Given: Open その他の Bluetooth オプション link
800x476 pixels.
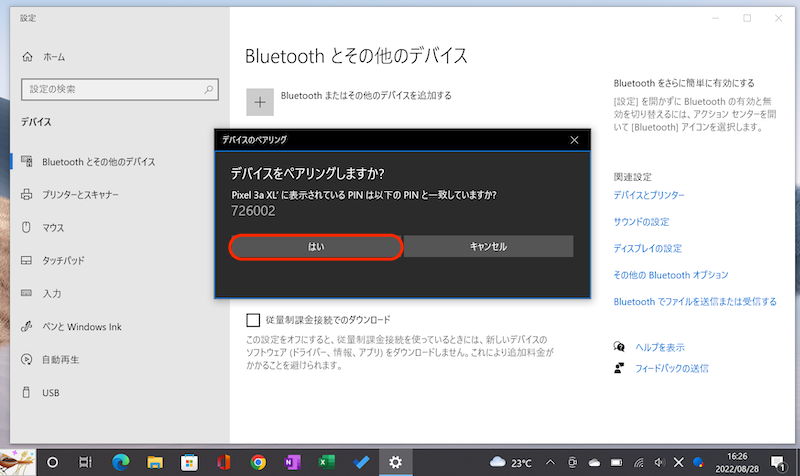Looking at the screenshot, I should 670,274.
